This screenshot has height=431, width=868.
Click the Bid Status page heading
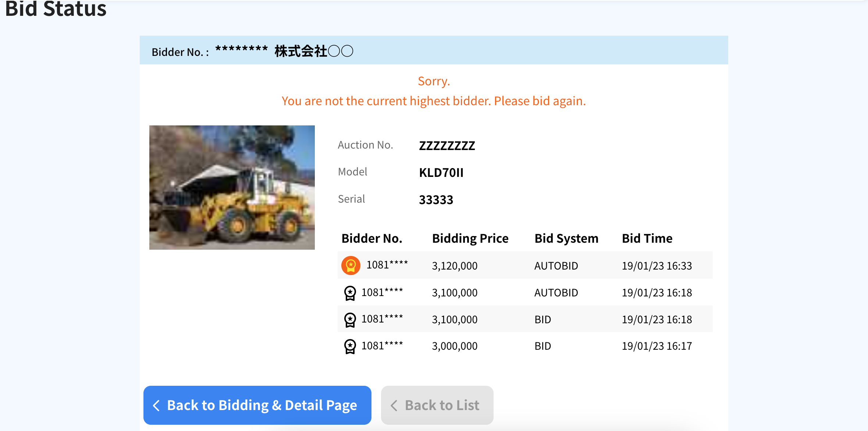56,9
